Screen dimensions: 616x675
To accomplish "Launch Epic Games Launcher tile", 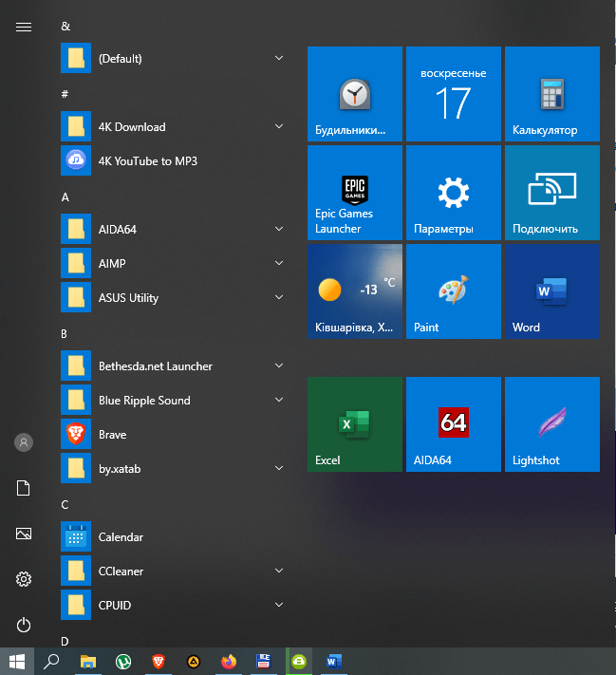I will (355, 193).
